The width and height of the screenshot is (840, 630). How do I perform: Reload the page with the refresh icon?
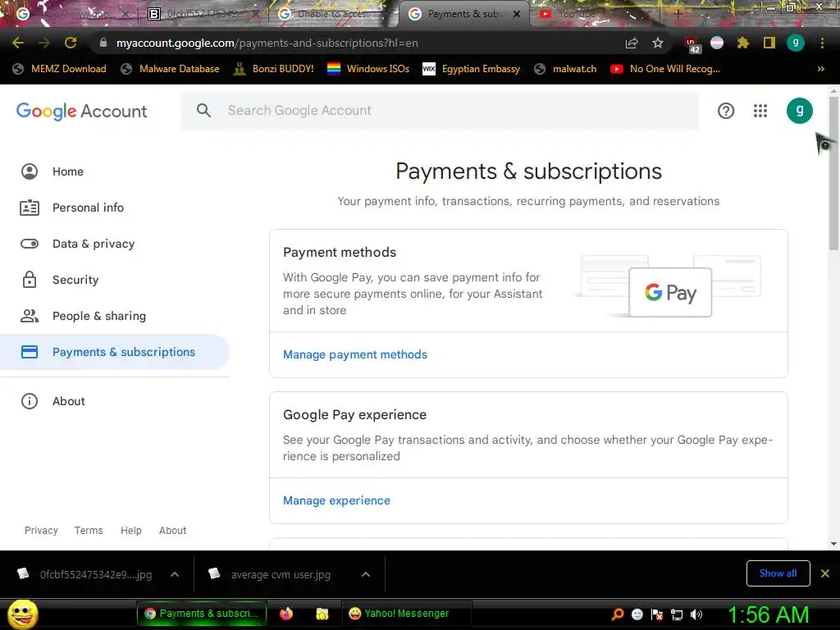71,43
